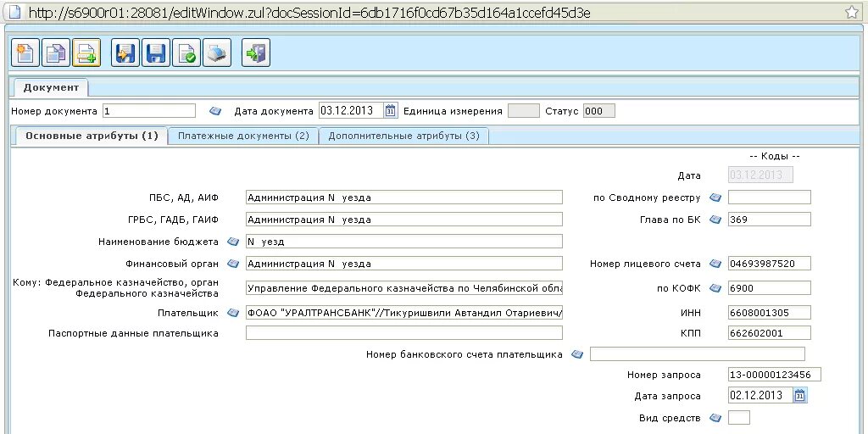Image resolution: width=868 pixels, height=434 pixels.
Task: Click the add row toolbar icon
Action: [x=86, y=53]
